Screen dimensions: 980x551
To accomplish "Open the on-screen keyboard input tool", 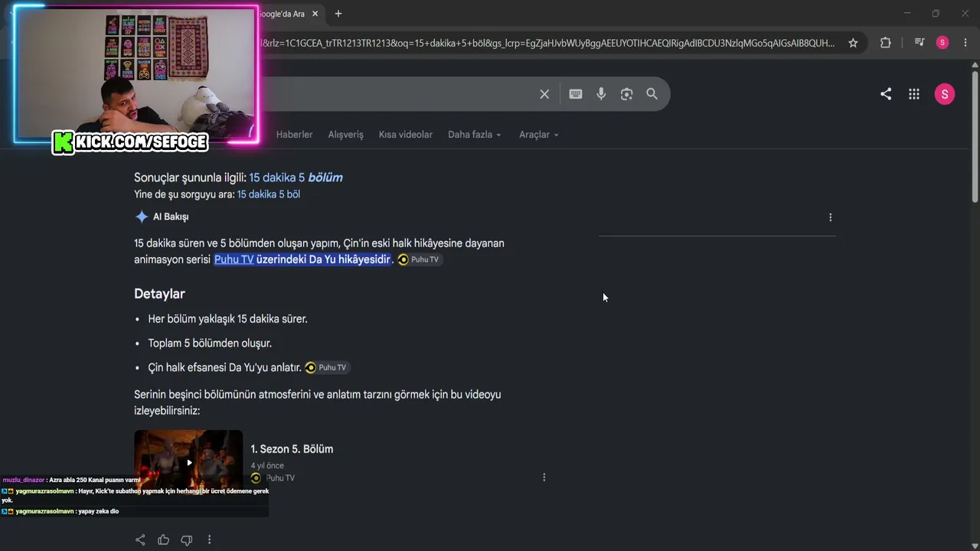I will (576, 94).
